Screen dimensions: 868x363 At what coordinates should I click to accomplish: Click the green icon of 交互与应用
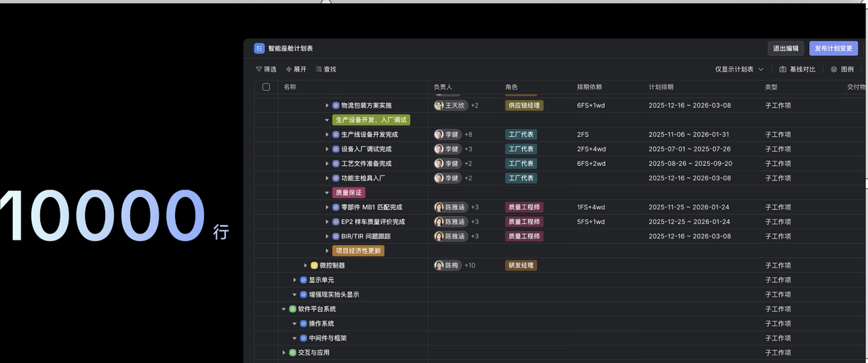[x=292, y=353]
